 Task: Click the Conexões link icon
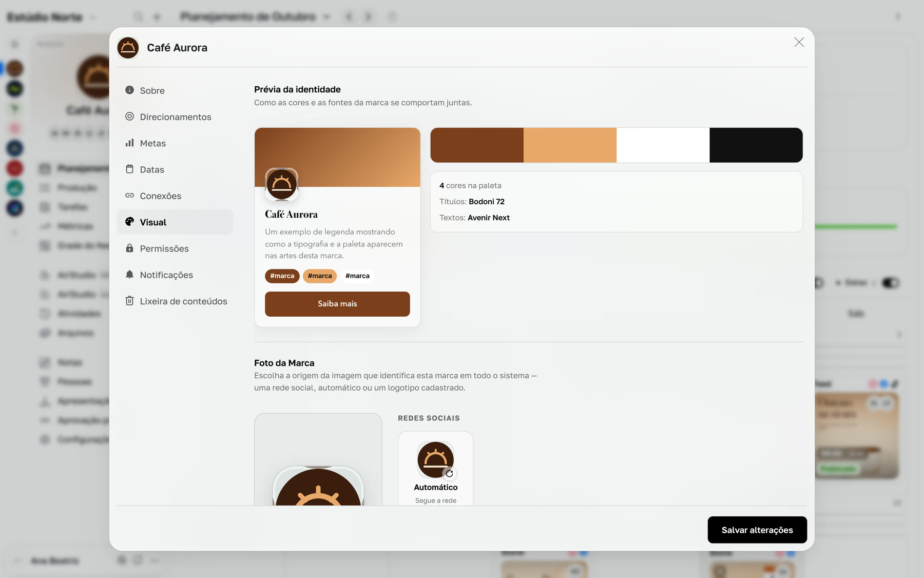(129, 196)
